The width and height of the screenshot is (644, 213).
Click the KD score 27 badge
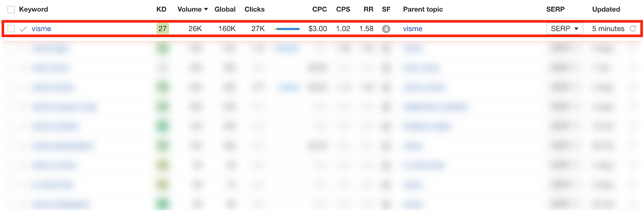click(163, 29)
